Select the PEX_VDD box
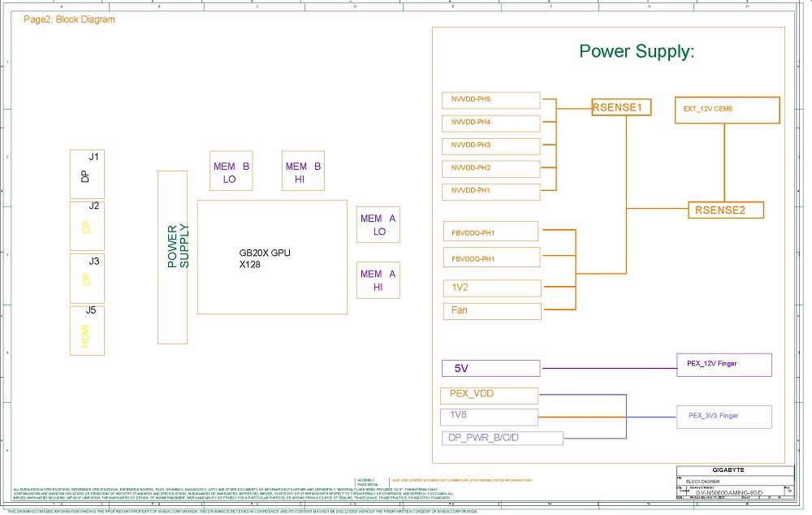Image resolution: width=812 pixels, height=515 pixels. [x=490, y=395]
